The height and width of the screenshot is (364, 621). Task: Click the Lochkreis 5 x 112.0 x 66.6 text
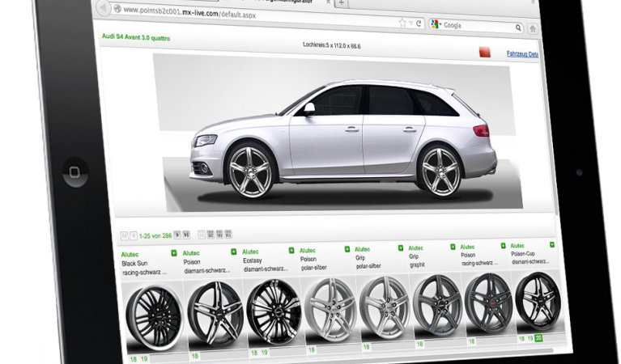pos(331,45)
